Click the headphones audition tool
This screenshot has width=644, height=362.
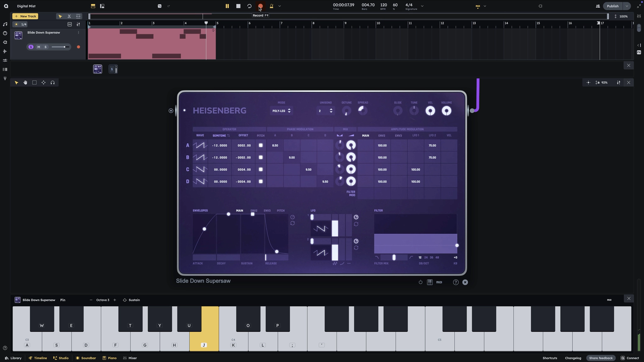[53, 83]
